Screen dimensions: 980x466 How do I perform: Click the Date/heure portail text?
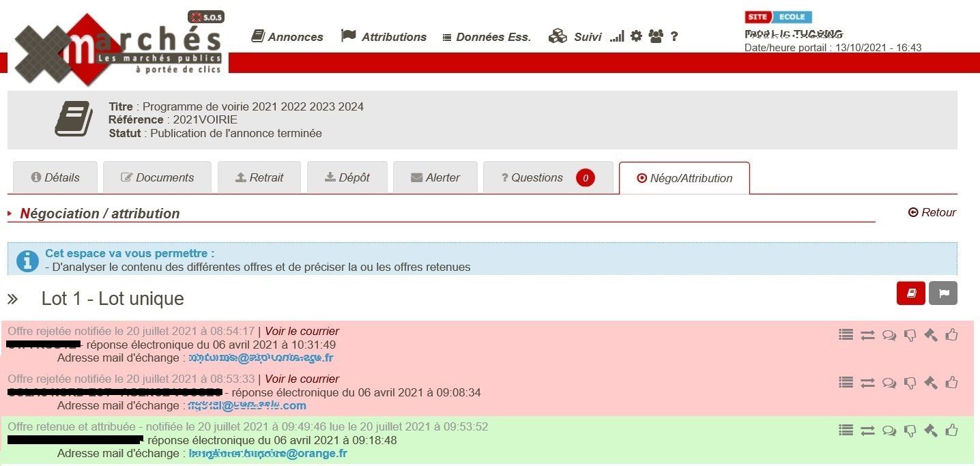(x=833, y=48)
